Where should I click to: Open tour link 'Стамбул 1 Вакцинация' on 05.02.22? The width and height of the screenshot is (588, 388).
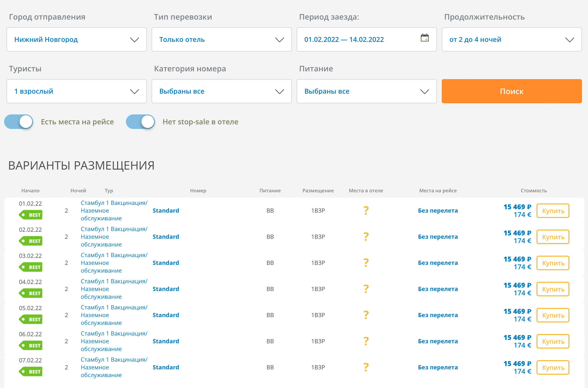tap(114, 315)
